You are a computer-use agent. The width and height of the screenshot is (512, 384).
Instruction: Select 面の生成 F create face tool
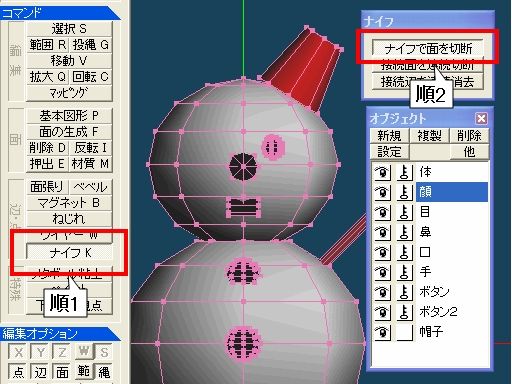coord(69,132)
